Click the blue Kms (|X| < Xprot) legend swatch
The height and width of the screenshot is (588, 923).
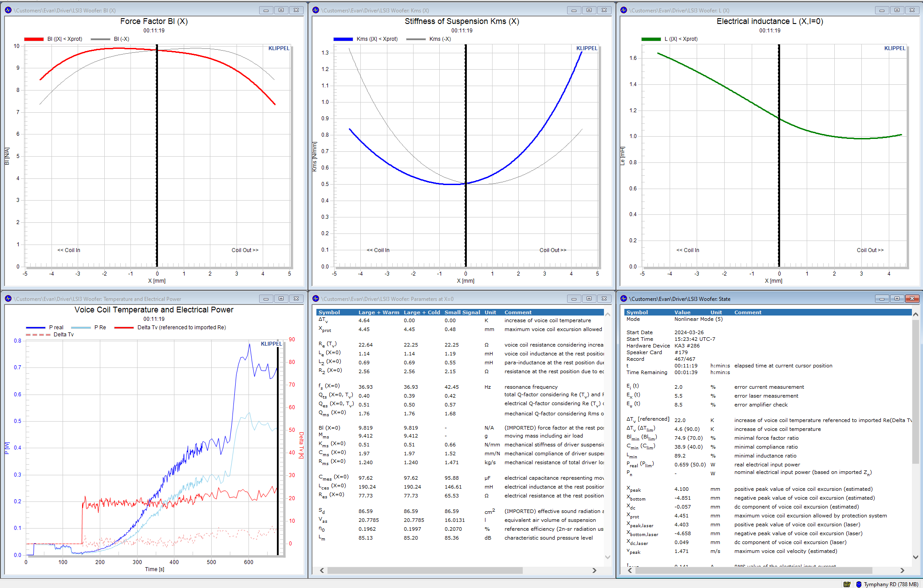click(x=343, y=39)
